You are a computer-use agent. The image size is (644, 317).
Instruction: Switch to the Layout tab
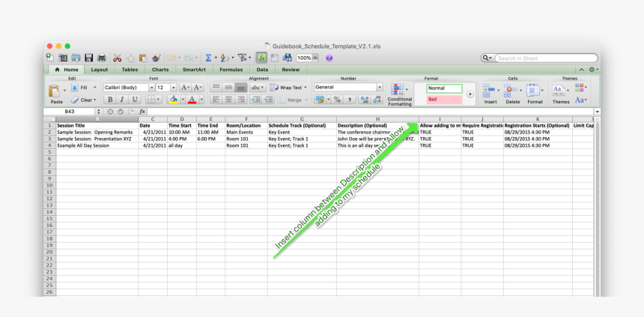(x=100, y=70)
